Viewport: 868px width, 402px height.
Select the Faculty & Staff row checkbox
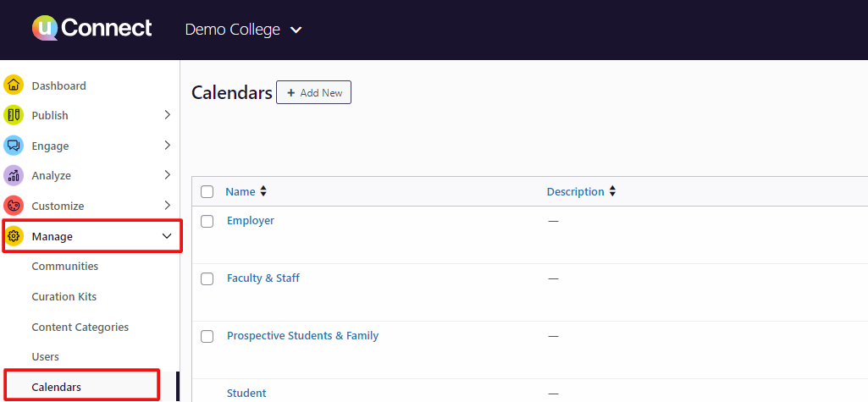207,279
